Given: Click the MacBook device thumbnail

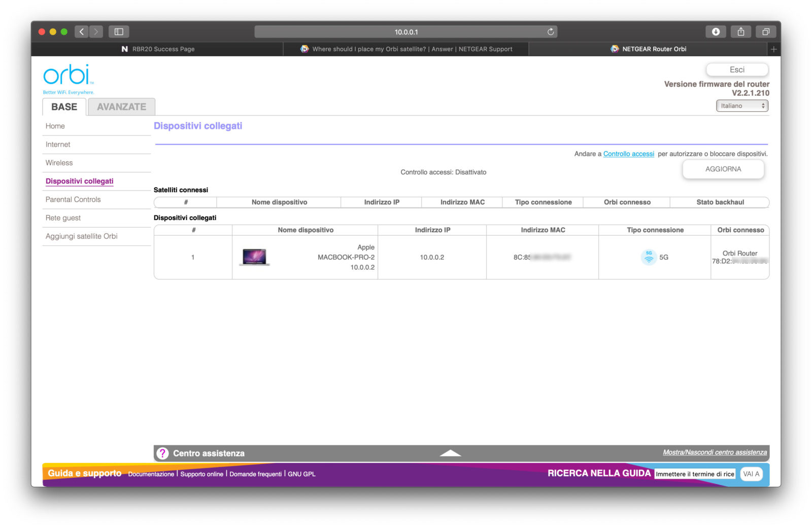Looking at the screenshot, I should click(254, 257).
